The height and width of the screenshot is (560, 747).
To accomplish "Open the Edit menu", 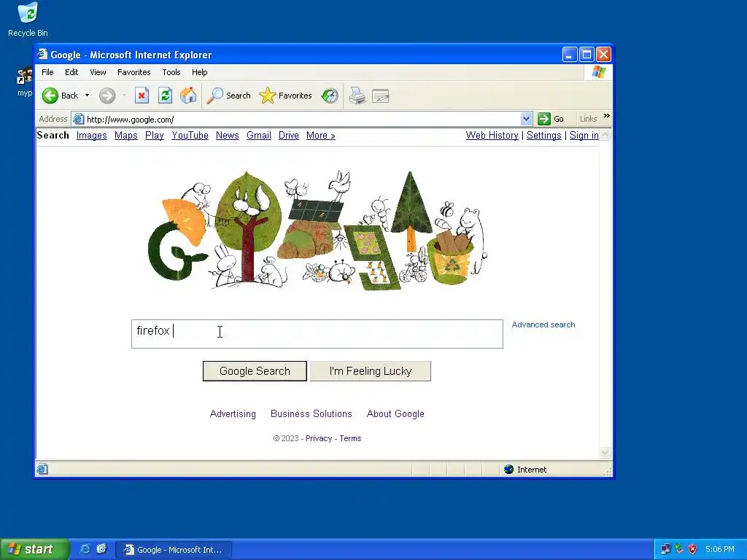I will click(x=71, y=72).
